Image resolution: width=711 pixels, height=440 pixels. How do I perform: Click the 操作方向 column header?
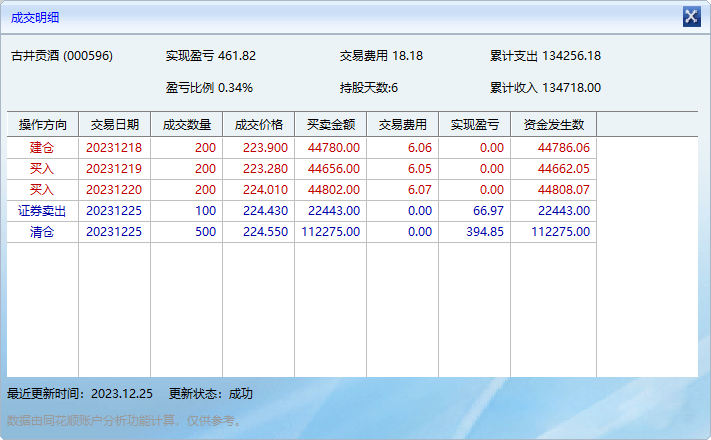42,125
